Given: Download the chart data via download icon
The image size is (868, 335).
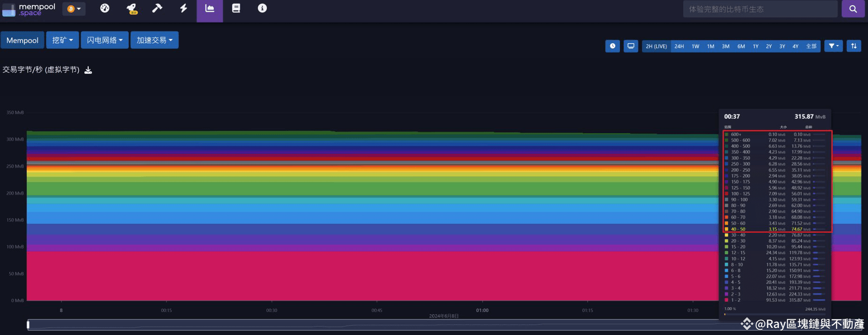Looking at the screenshot, I should pos(88,70).
